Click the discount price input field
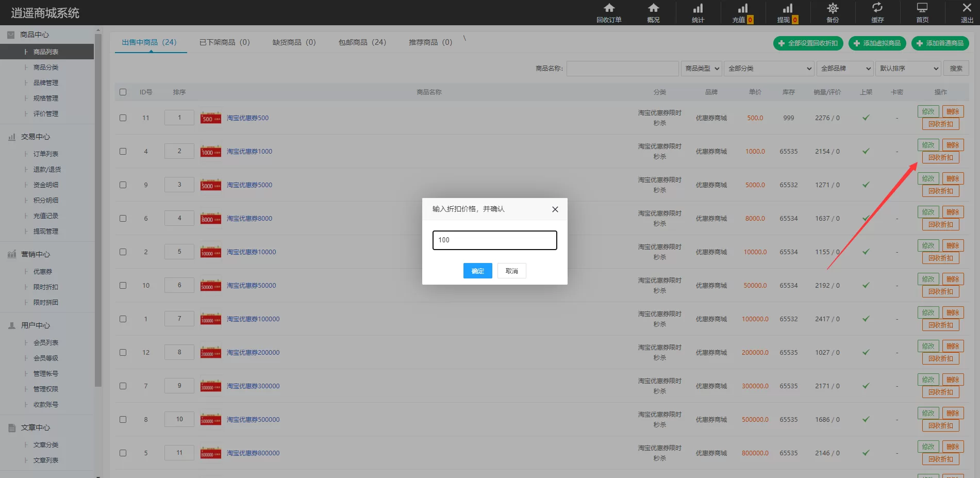This screenshot has width=980, height=478. [x=494, y=240]
